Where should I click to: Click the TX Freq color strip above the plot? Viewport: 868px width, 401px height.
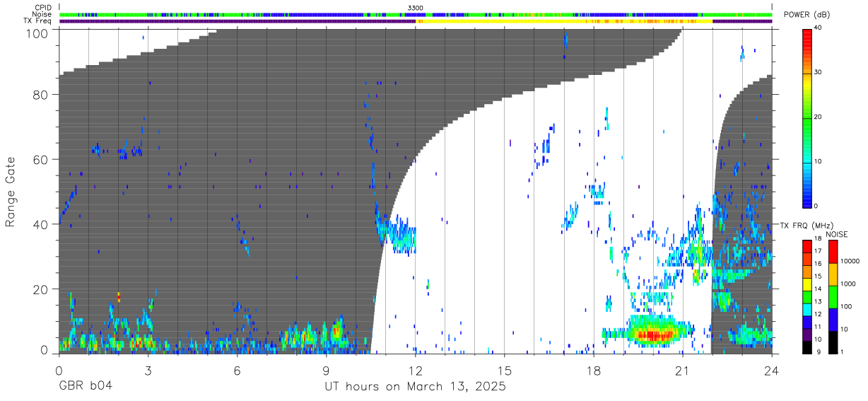pos(416,21)
